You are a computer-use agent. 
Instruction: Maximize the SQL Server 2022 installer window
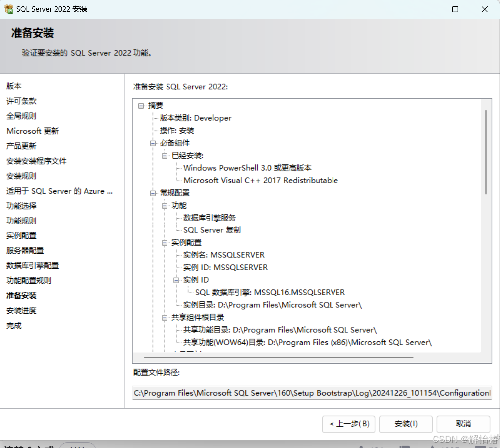(455, 9)
